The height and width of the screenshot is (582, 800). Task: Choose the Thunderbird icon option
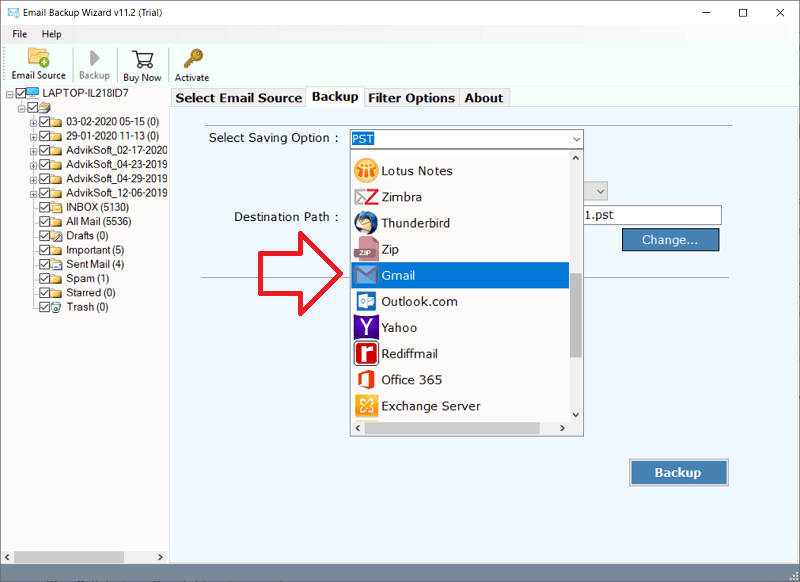pyautogui.click(x=366, y=223)
